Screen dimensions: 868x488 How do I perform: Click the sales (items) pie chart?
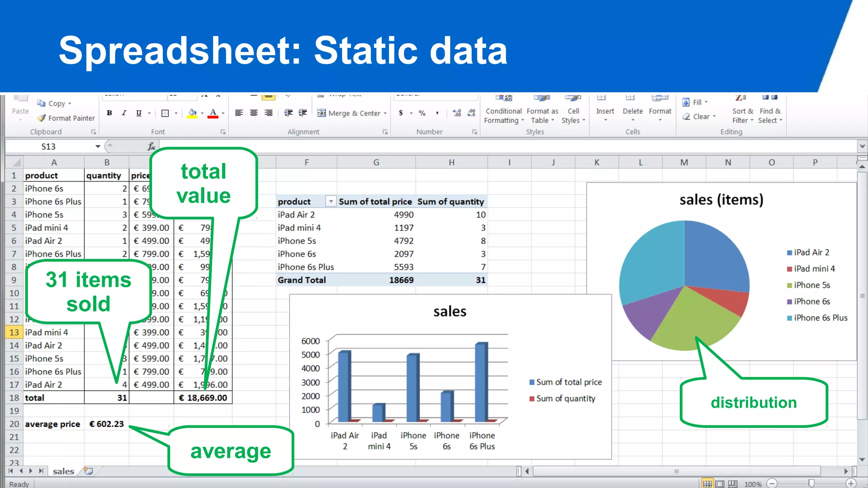pos(684,286)
